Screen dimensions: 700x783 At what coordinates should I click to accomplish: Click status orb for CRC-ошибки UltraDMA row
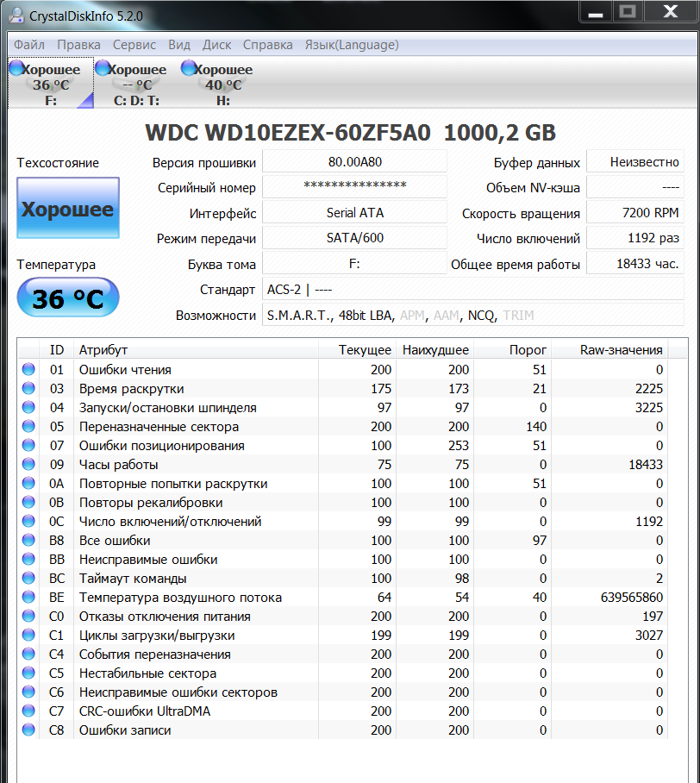click(x=28, y=711)
